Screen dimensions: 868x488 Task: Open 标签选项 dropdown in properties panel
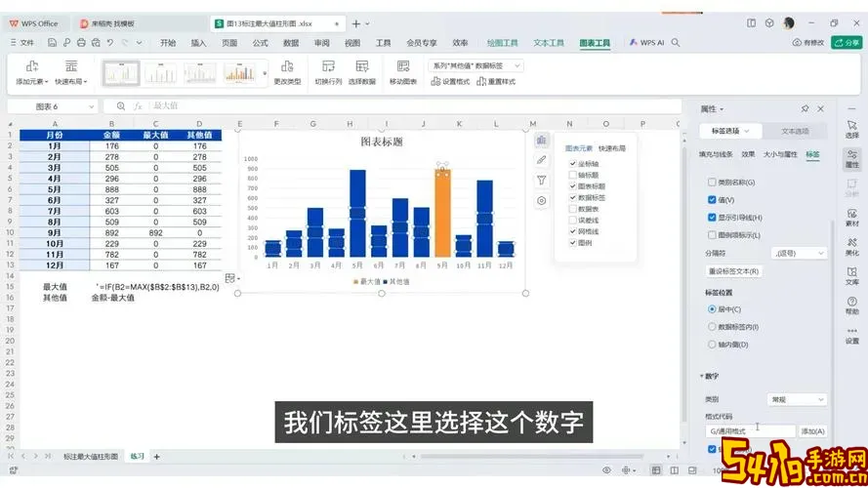click(x=730, y=131)
